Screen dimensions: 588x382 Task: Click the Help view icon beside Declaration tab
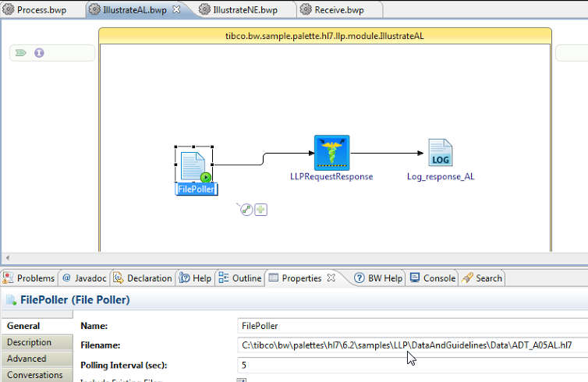click(184, 278)
